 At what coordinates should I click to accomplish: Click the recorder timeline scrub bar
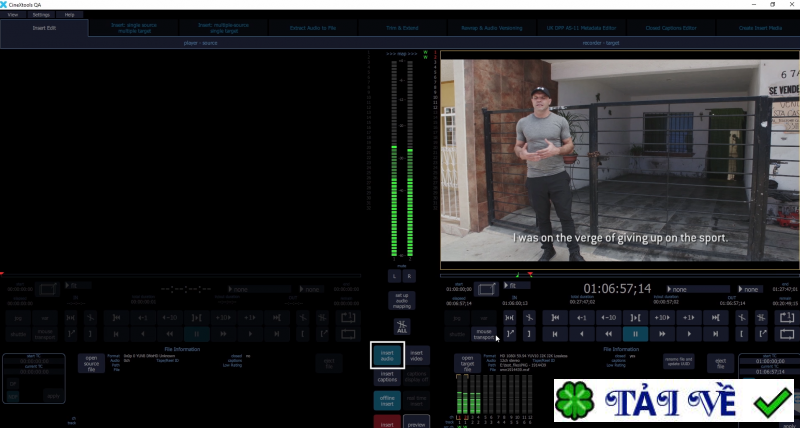619,275
